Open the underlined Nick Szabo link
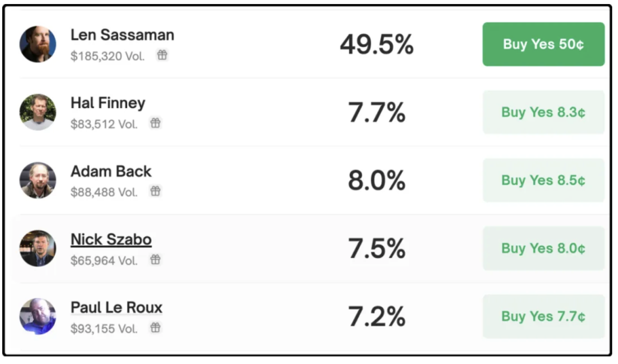Screen dimensions: 618x364 point(111,239)
